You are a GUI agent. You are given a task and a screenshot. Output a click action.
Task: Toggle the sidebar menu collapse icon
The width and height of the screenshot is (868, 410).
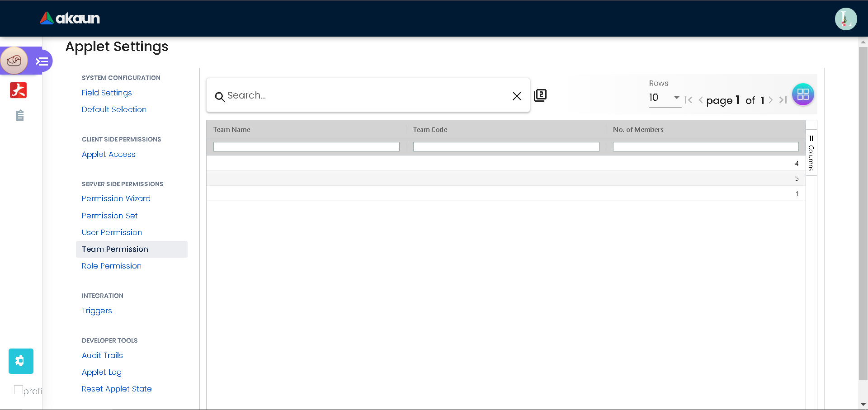click(42, 61)
